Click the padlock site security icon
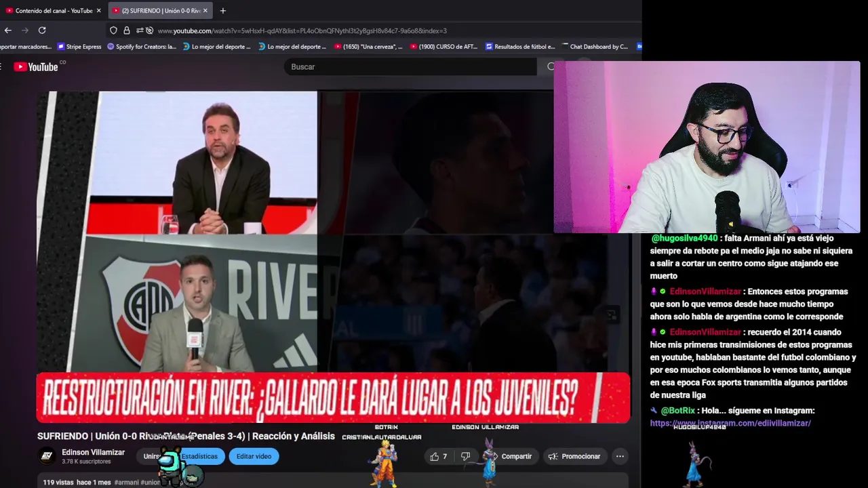This screenshot has width=868, height=488. pos(126,30)
